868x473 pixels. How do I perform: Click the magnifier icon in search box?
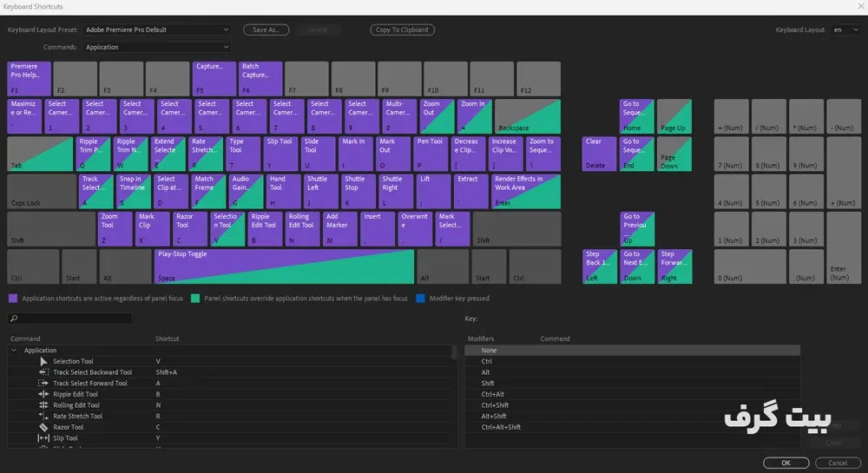[x=14, y=319]
